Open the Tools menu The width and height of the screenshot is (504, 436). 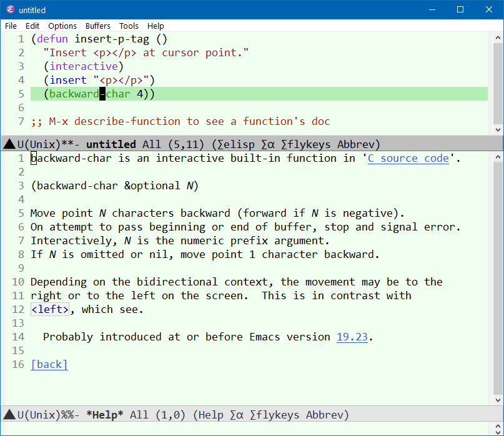[x=129, y=26]
